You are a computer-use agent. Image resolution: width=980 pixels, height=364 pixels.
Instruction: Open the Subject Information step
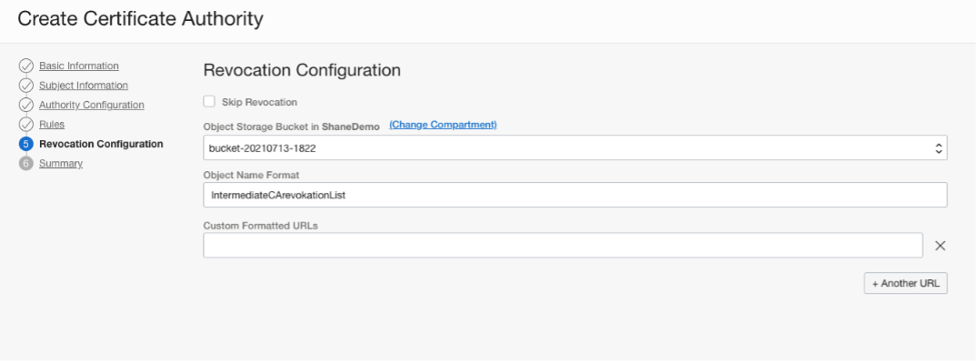[83, 86]
